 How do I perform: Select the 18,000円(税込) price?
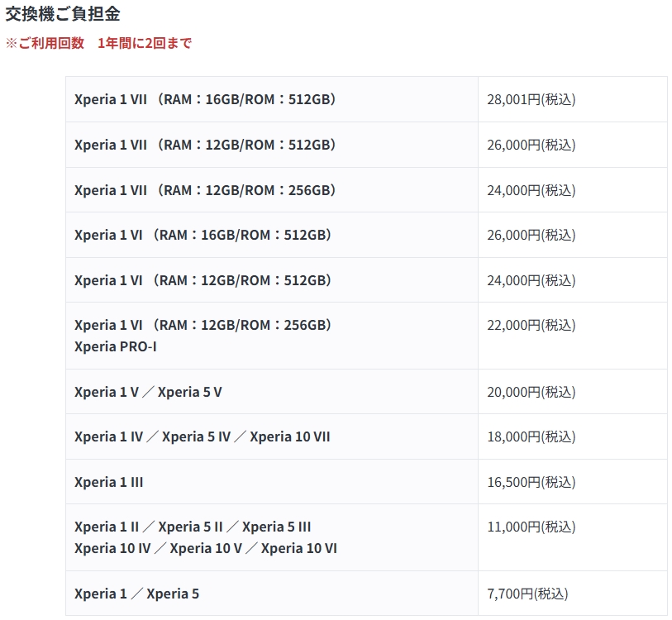click(x=531, y=436)
